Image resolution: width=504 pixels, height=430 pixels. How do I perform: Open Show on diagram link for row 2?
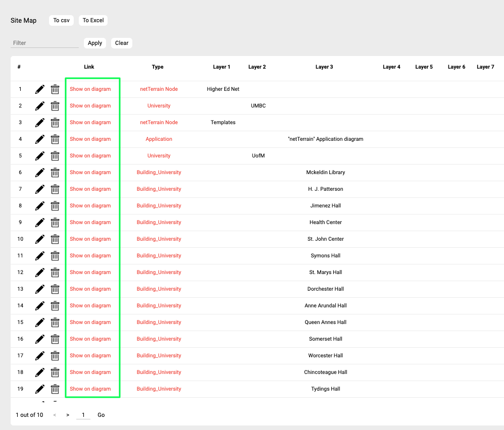click(x=90, y=106)
